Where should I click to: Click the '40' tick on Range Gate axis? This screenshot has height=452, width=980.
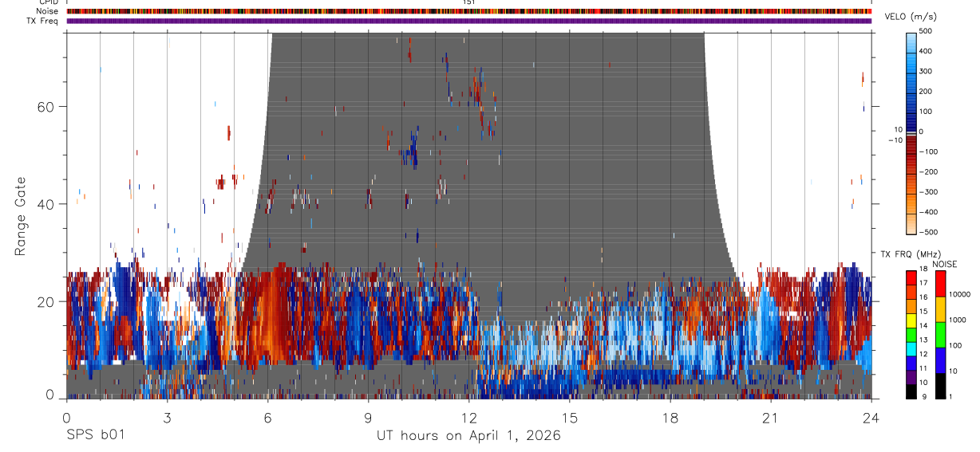pos(45,203)
